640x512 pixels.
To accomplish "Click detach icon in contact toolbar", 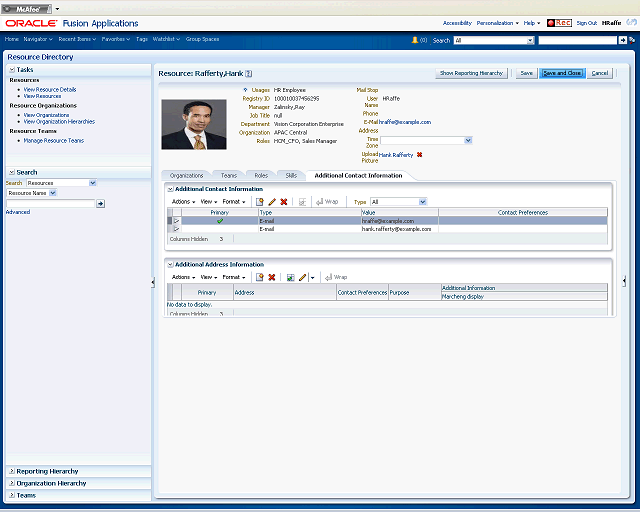I will click(x=302, y=202).
